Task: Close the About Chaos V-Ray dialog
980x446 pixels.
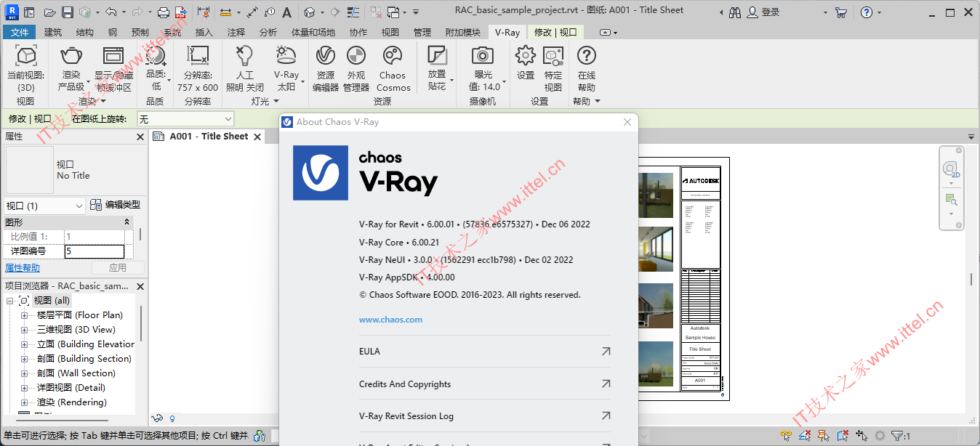Action: tap(627, 122)
